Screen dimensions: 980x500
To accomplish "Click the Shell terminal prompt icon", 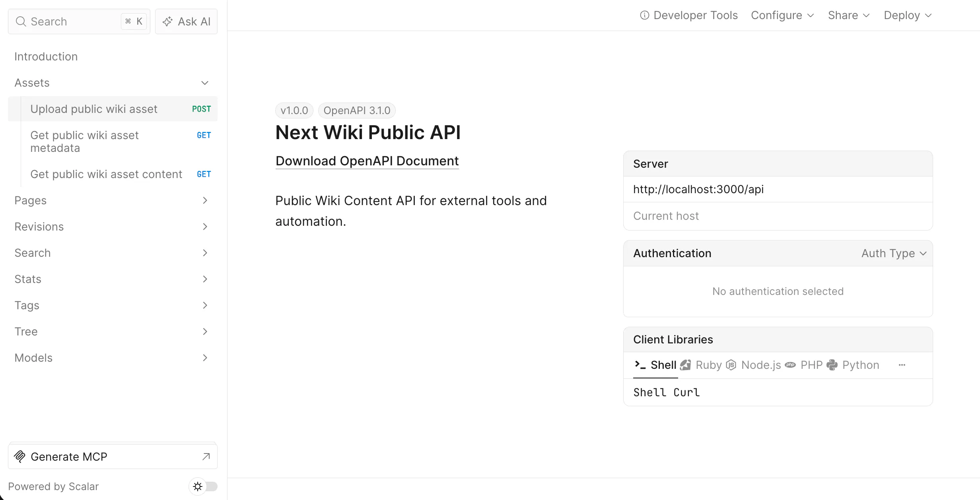I will point(640,364).
